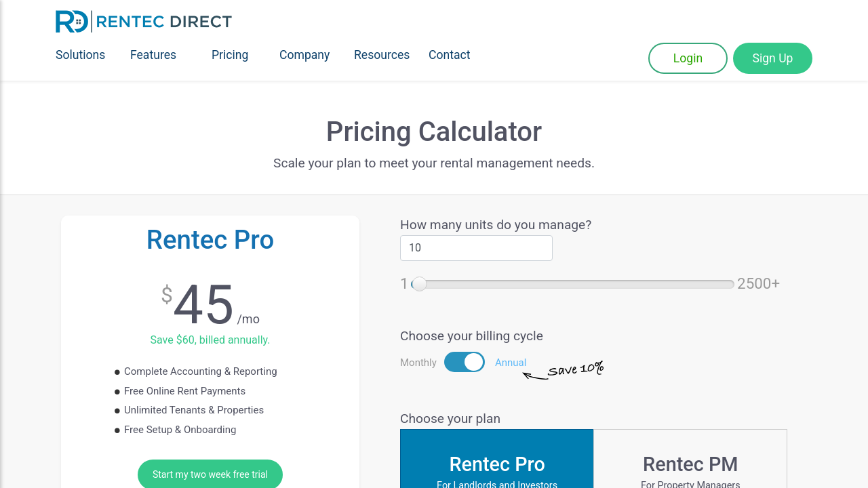
Task: Click the Save $60 billed annually text
Action: point(210,340)
